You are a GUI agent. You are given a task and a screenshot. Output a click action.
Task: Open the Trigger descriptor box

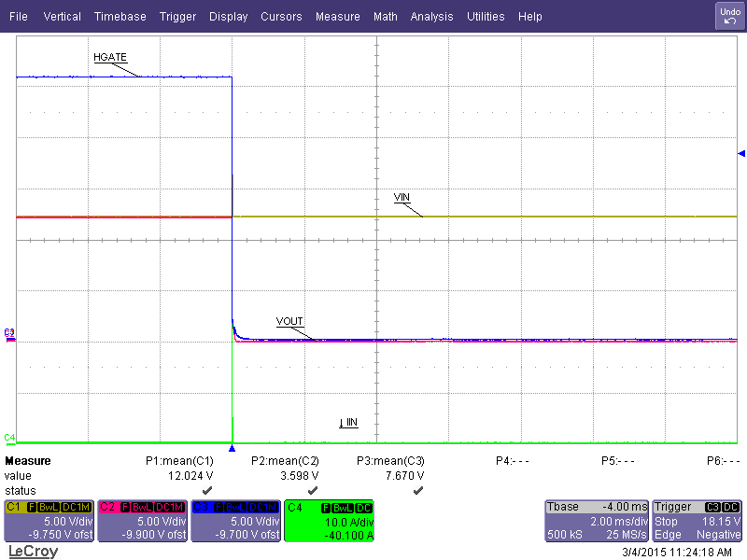point(698,521)
